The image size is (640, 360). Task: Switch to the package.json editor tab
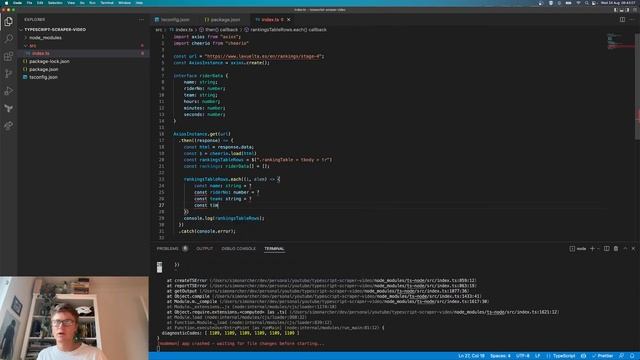(x=225, y=20)
